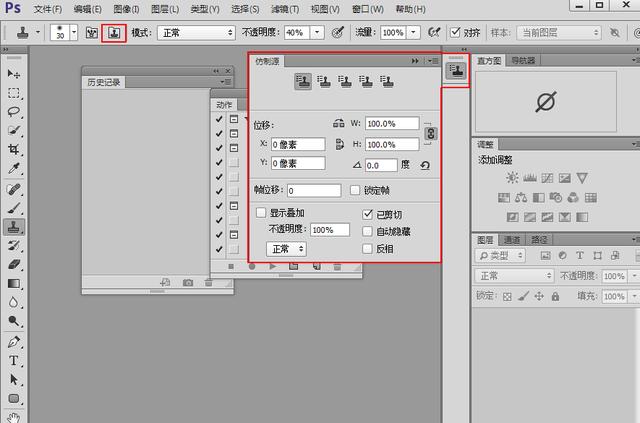The height and width of the screenshot is (423, 640).
Task: Open Layers panel blend mode 正常 dropdown
Action: [515, 276]
